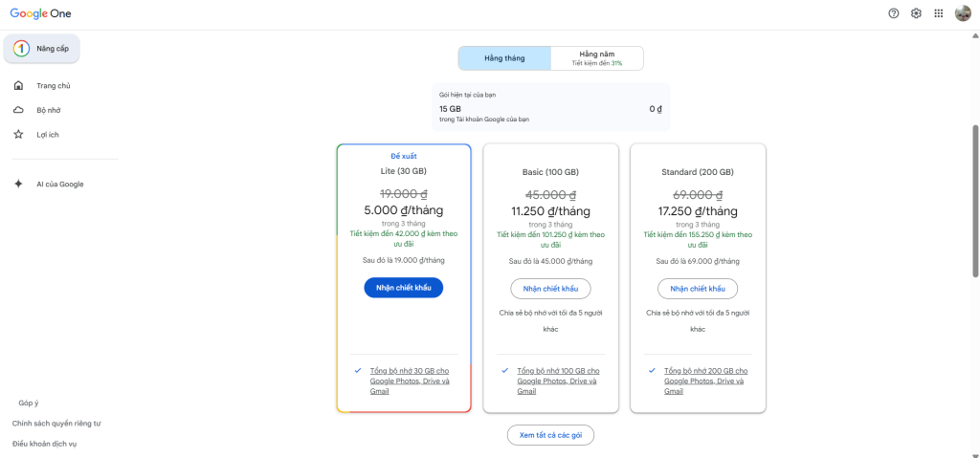The width and height of the screenshot is (980, 458).
Task: Click Gói hiện tại của bạn label
Action: coord(468,95)
